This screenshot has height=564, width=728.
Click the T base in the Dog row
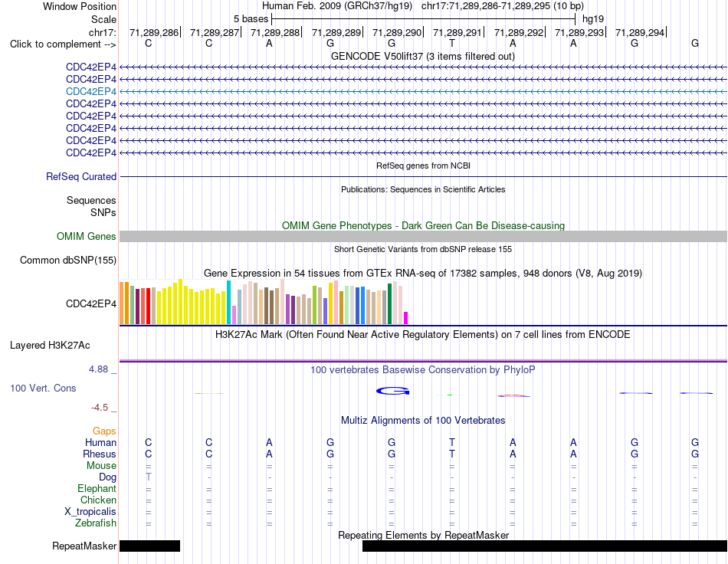[x=149, y=477]
